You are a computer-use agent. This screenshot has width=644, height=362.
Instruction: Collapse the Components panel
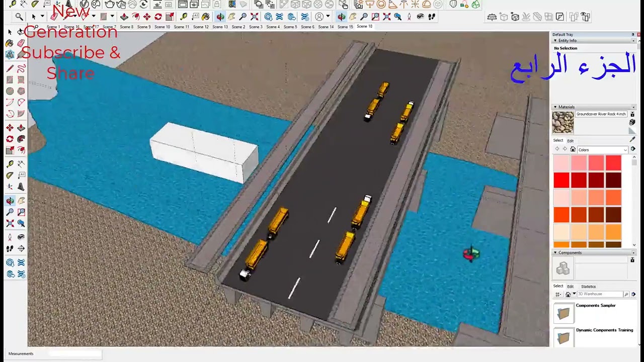click(555, 253)
